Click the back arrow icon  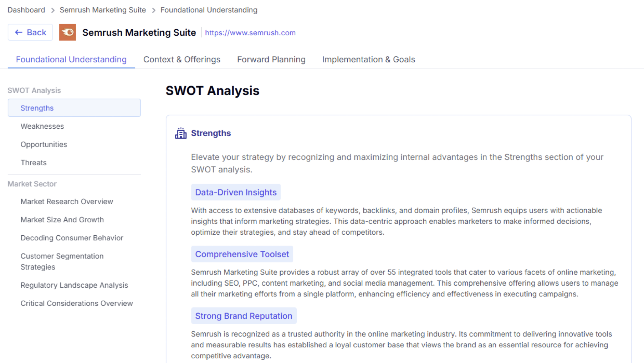pyautogui.click(x=18, y=32)
